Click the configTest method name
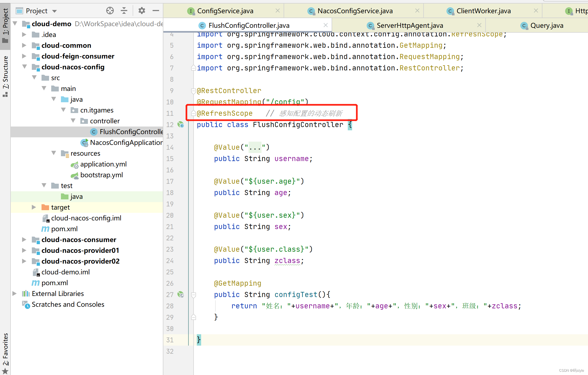The image size is (588, 375). [x=296, y=295]
